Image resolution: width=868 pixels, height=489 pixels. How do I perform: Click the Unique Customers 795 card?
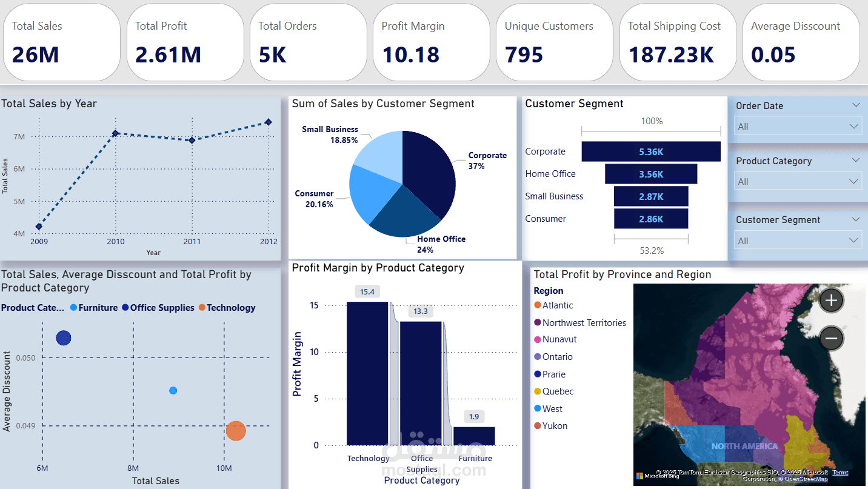555,42
